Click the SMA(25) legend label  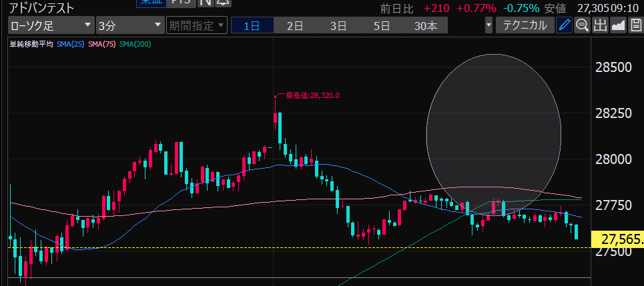70,44
